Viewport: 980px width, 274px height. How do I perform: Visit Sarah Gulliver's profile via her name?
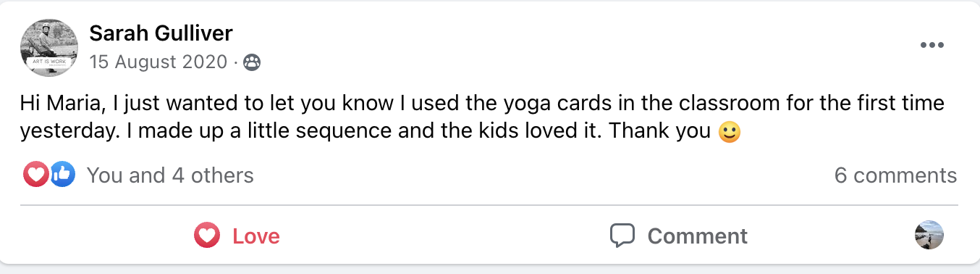[x=161, y=33]
